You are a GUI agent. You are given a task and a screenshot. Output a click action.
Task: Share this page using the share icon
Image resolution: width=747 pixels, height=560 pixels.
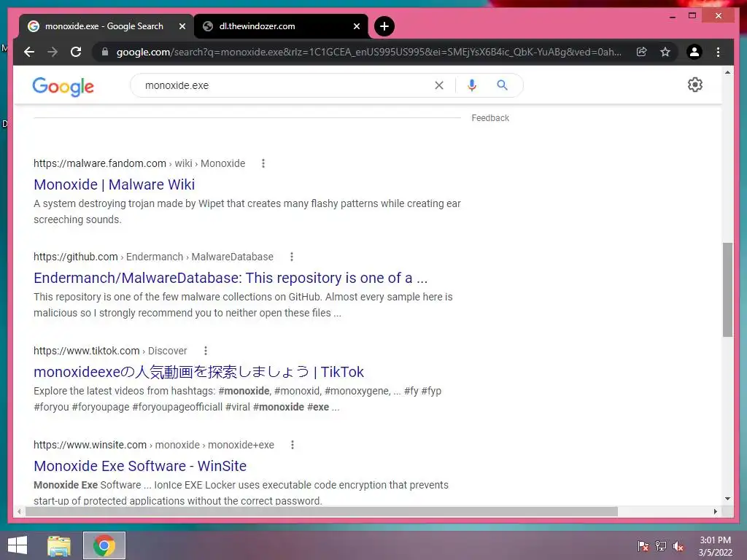(642, 52)
